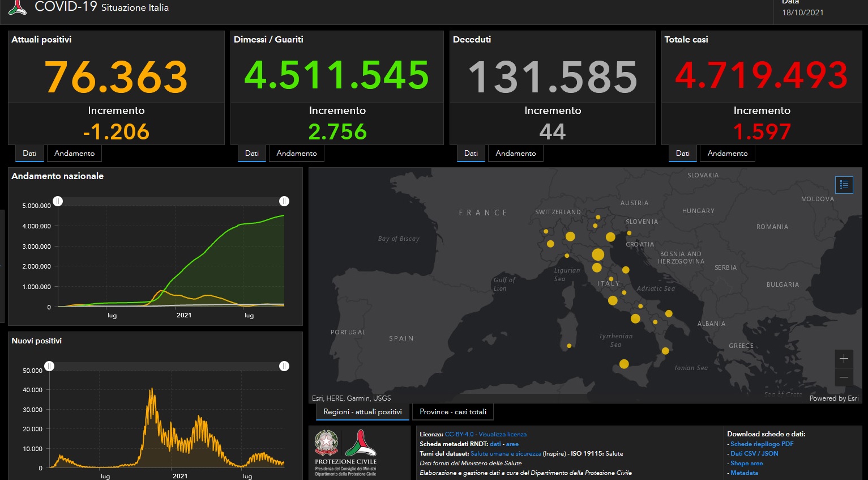868x480 pixels.
Task: Open the Visualizza licenza link
Action: [502, 434]
